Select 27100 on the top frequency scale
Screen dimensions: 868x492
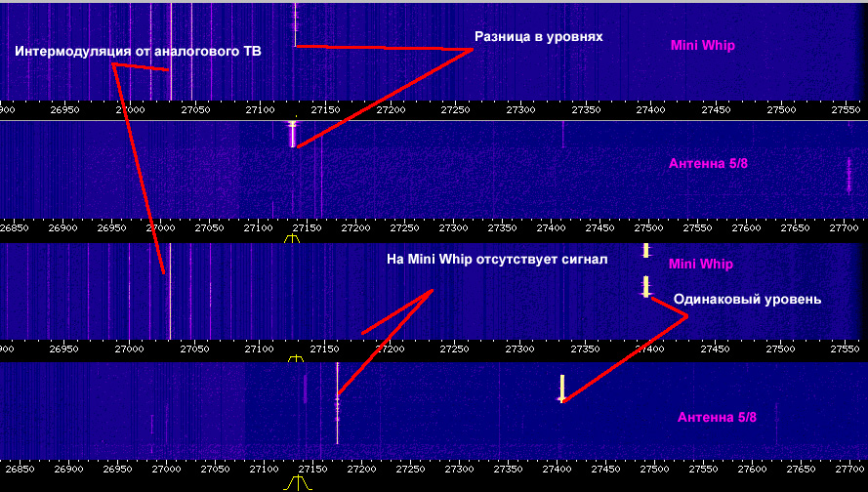(x=260, y=109)
